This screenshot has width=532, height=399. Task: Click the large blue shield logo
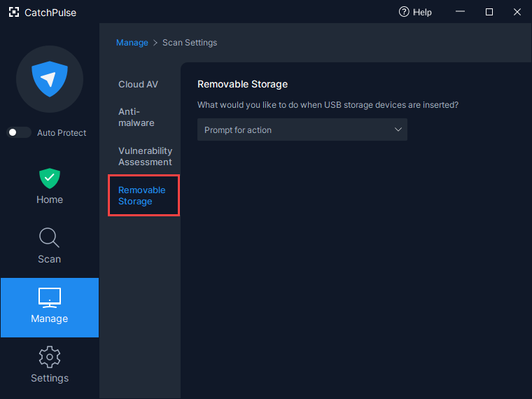pyautogui.click(x=49, y=79)
